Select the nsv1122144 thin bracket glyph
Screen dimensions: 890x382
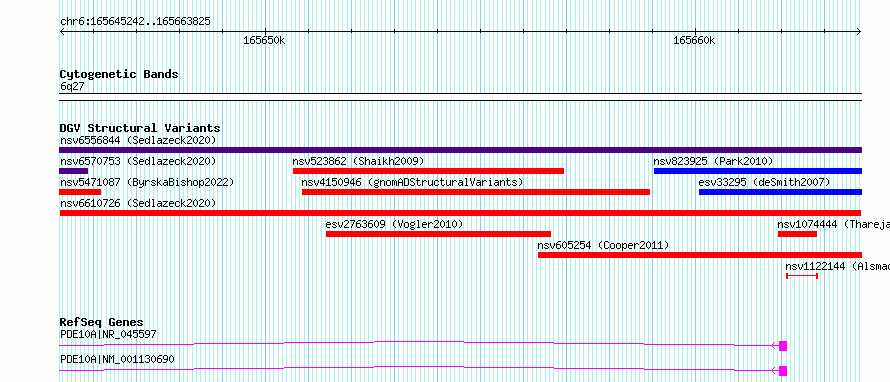coord(802,276)
